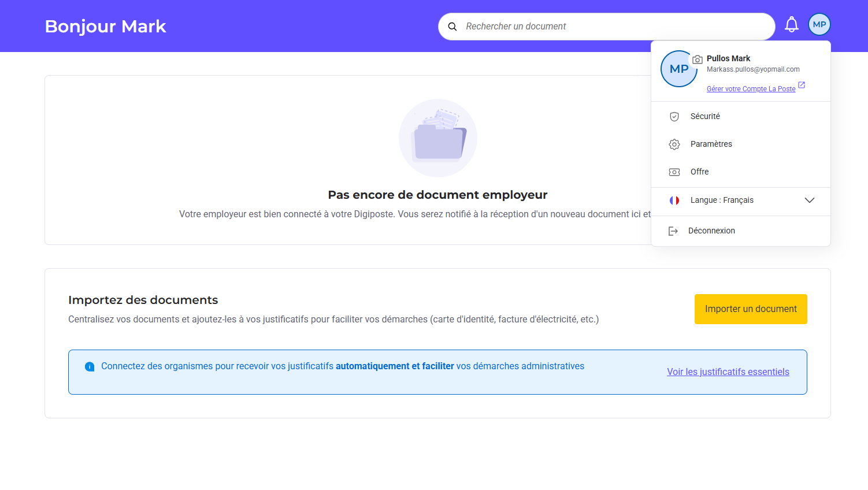Click the shield icon next to Sécurité
Image resolution: width=868 pixels, height=490 pixels.
(674, 117)
